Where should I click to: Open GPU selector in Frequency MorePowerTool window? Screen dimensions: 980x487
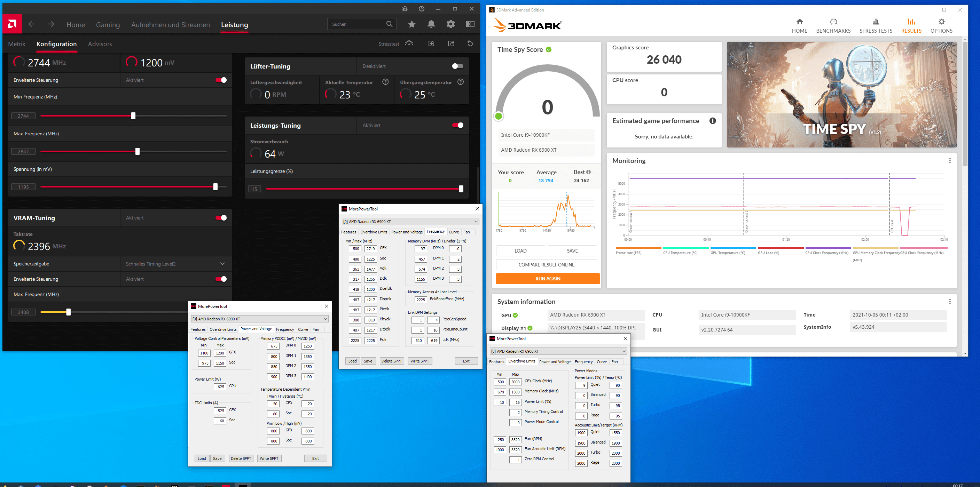tap(410, 222)
